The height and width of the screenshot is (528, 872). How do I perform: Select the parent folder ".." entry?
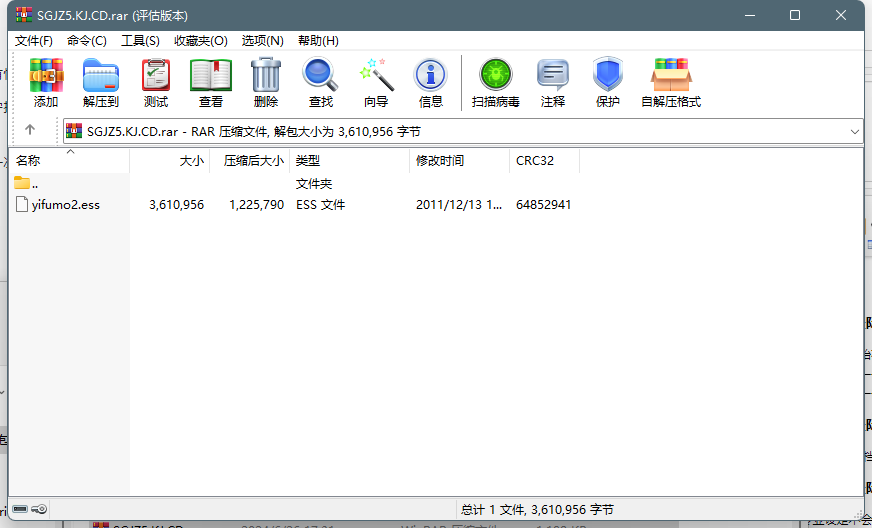tap(34, 184)
